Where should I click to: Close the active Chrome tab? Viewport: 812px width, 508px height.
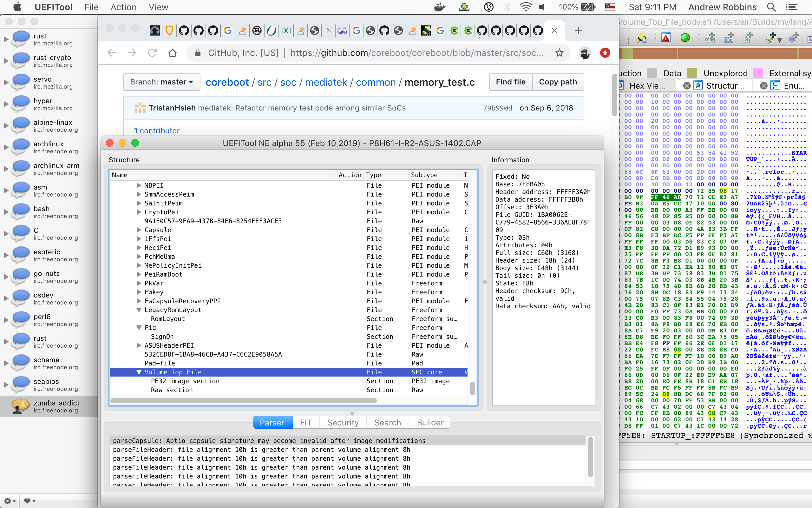coord(554,30)
